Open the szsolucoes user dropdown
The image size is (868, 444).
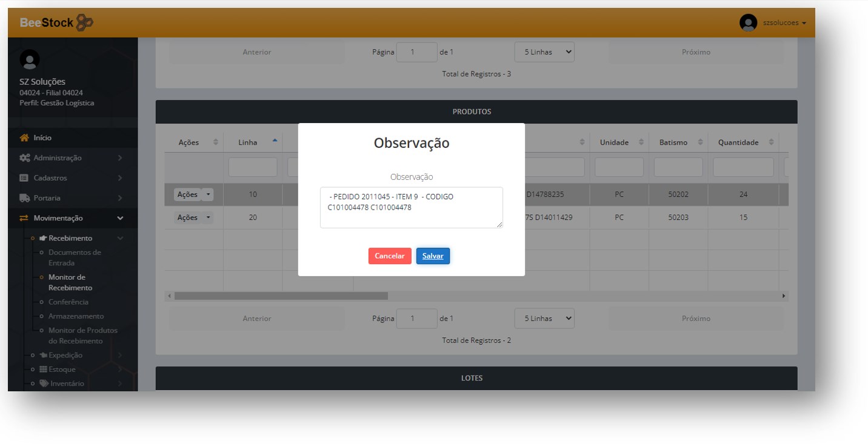[x=784, y=23]
